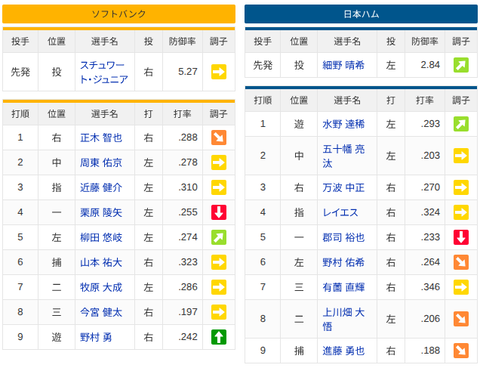Click batting average .310
The image size is (480, 368).
[x=188, y=187]
